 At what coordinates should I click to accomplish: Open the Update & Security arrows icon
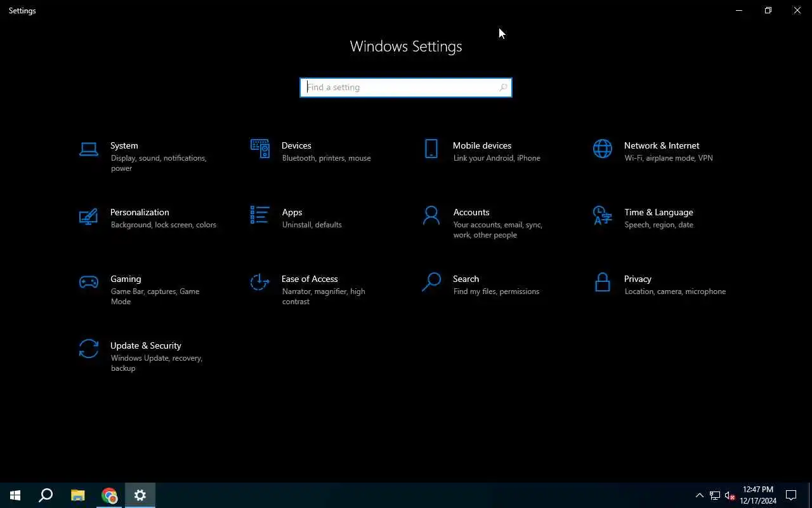pyautogui.click(x=89, y=349)
